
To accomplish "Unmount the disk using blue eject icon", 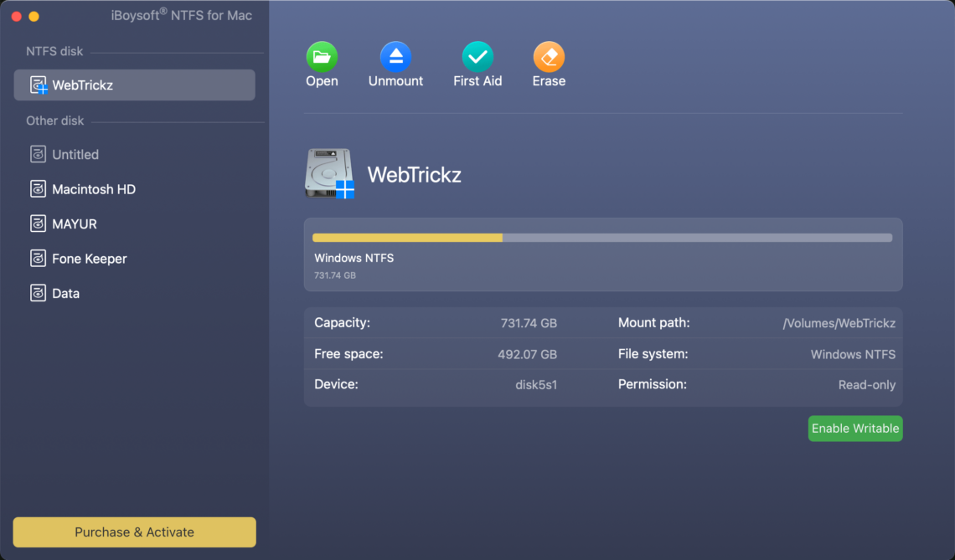I will coord(396,57).
